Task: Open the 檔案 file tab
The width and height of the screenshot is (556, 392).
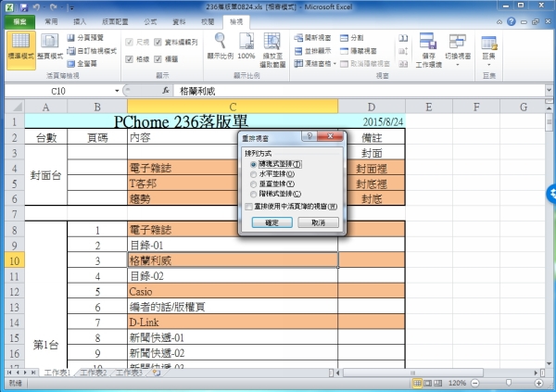Action: click(18, 19)
